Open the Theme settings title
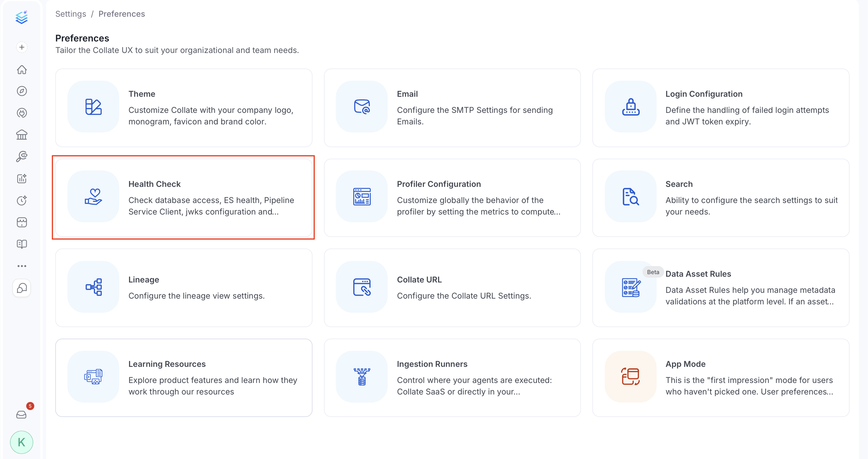The width and height of the screenshot is (868, 459). 142,94
